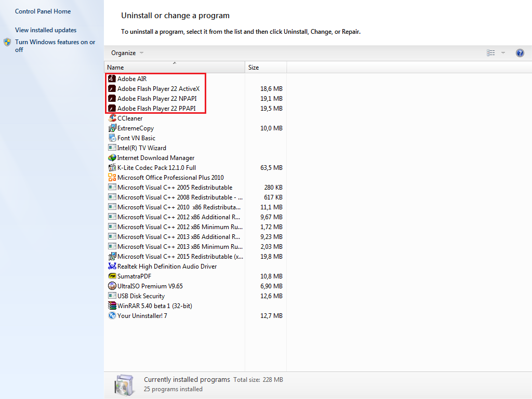Click the USB Disk Security icon
This screenshot has width=532, height=399.
[x=112, y=296]
